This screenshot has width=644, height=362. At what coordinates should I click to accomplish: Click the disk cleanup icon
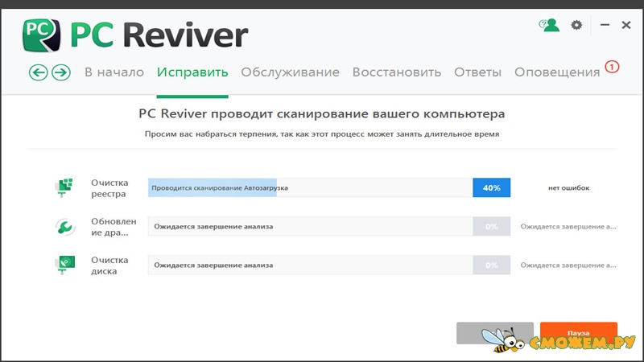(x=64, y=265)
